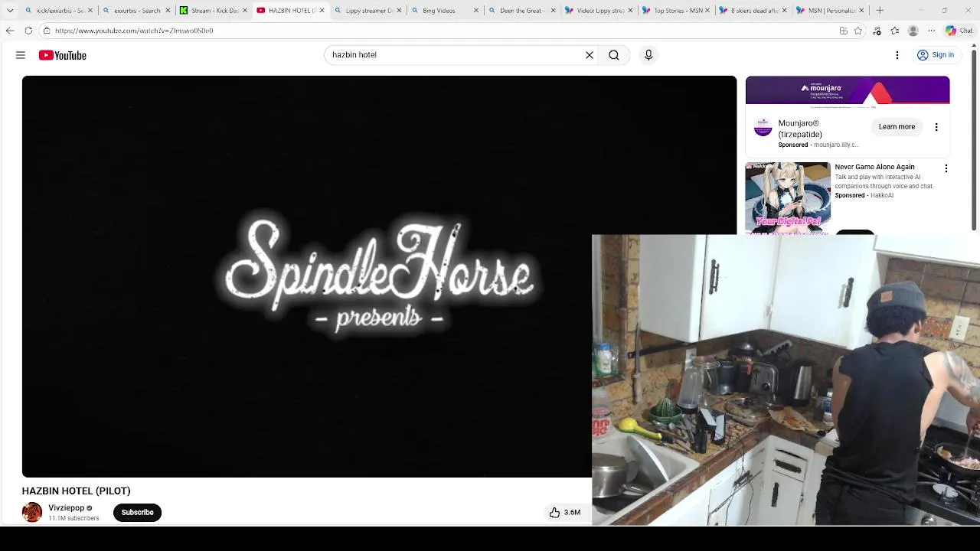Reload the page with the refresh icon
980x551 pixels.
pos(28,31)
